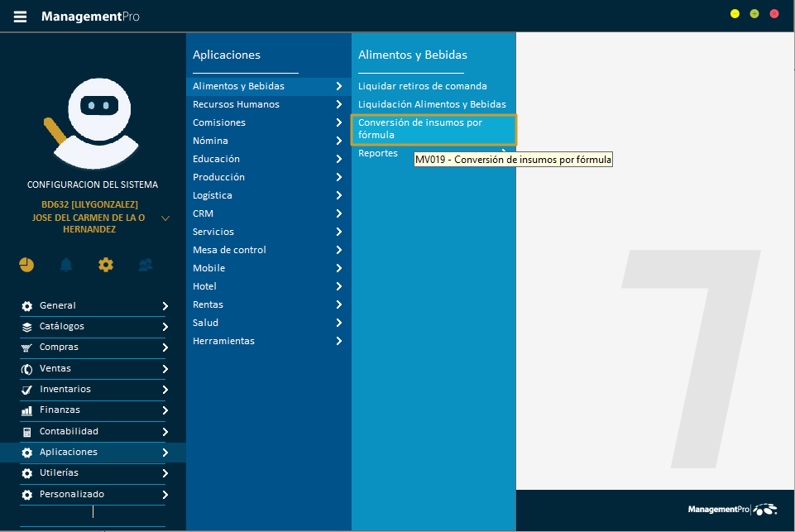Screen dimensions: 795x532
Task: Click the Aplicaciones column heading
Action: click(x=227, y=55)
